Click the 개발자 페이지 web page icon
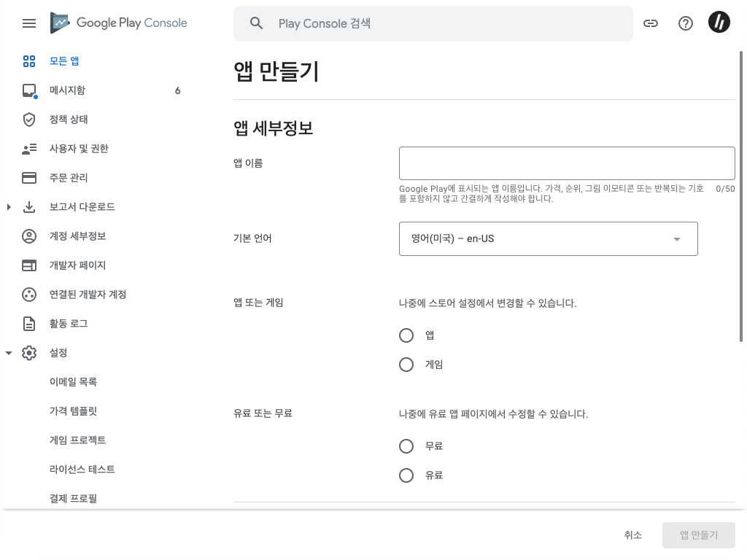This screenshot has width=747, height=560. (x=29, y=265)
